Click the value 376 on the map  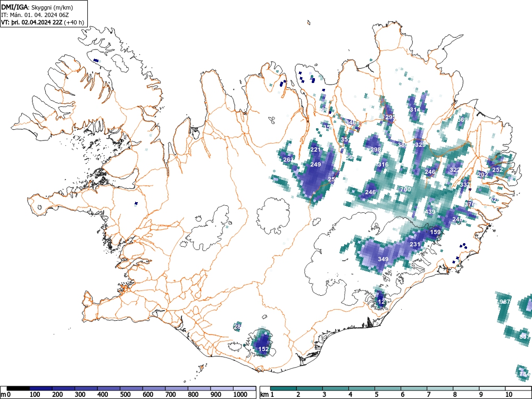click(470, 204)
